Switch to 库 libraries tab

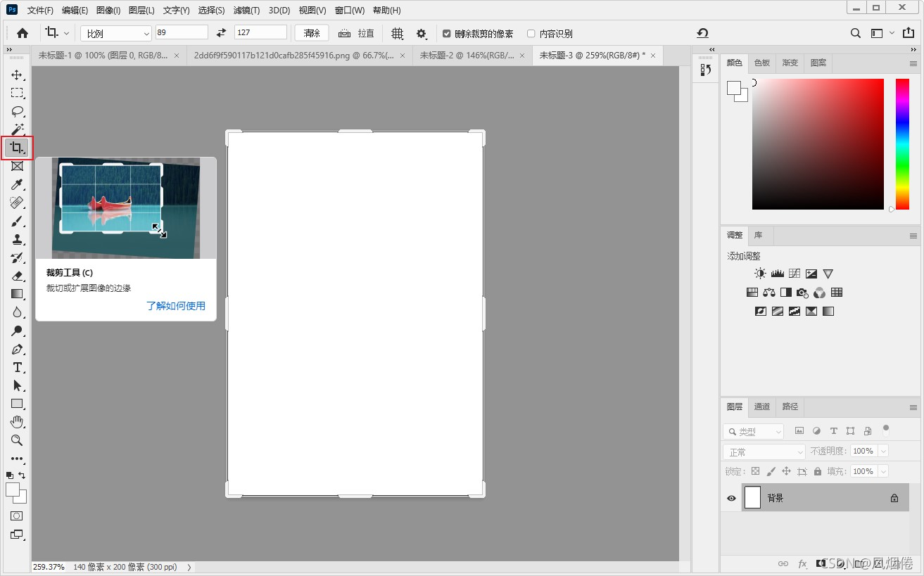coord(758,235)
